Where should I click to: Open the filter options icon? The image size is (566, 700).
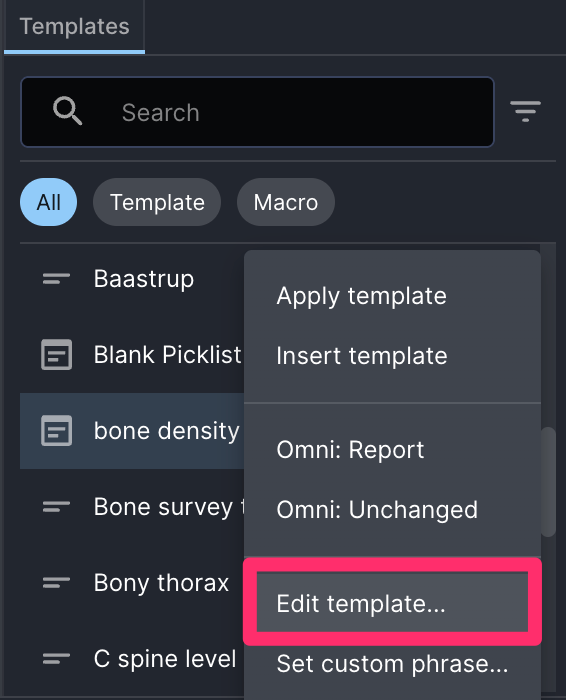525,111
